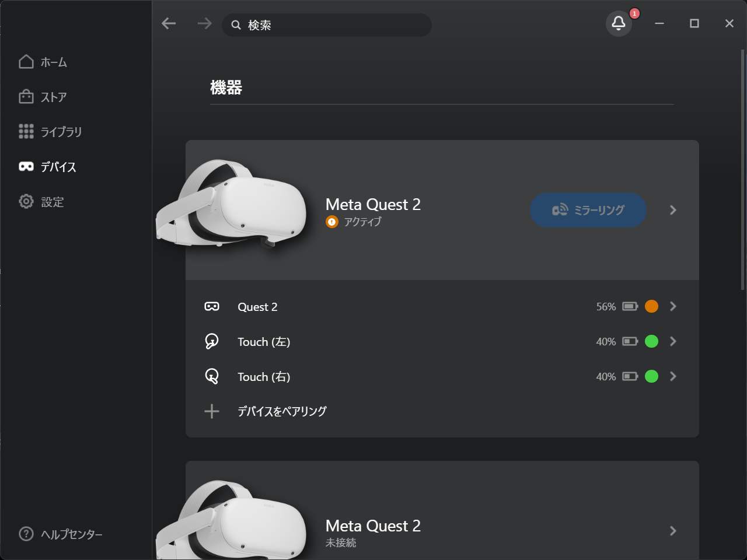The image size is (747, 560).
Task: Click Quest 2 battery icon at 56%
Action: tap(630, 306)
